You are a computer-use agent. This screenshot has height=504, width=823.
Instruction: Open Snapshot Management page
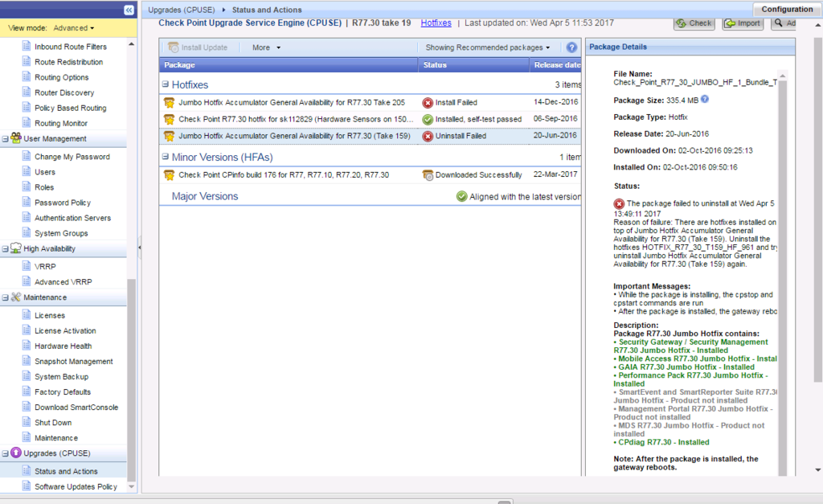pyautogui.click(x=73, y=361)
